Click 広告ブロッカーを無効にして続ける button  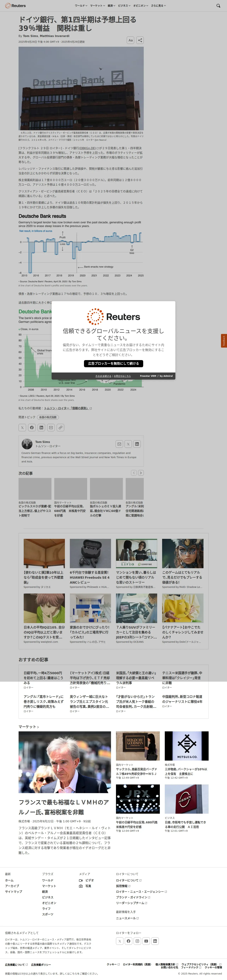pos(113,363)
